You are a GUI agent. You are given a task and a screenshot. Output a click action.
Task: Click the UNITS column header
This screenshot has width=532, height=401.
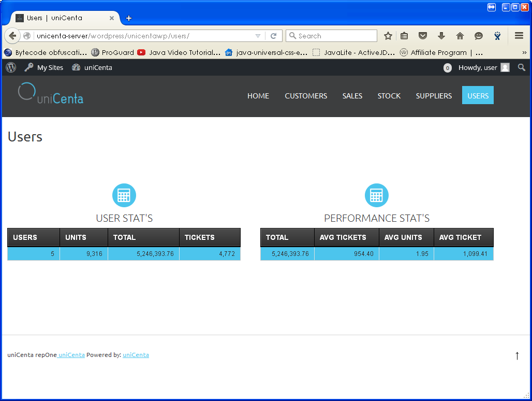click(84, 237)
